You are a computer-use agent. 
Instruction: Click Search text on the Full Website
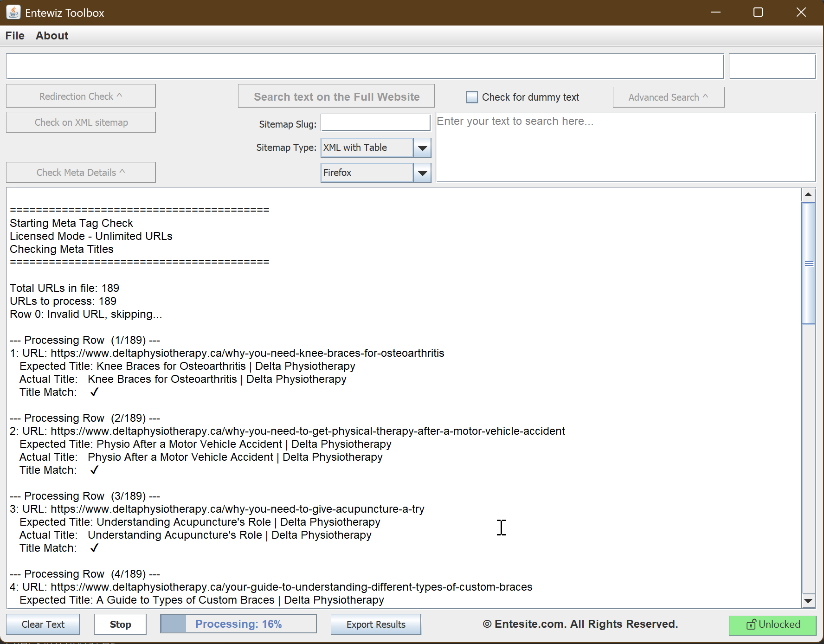(336, 96)
